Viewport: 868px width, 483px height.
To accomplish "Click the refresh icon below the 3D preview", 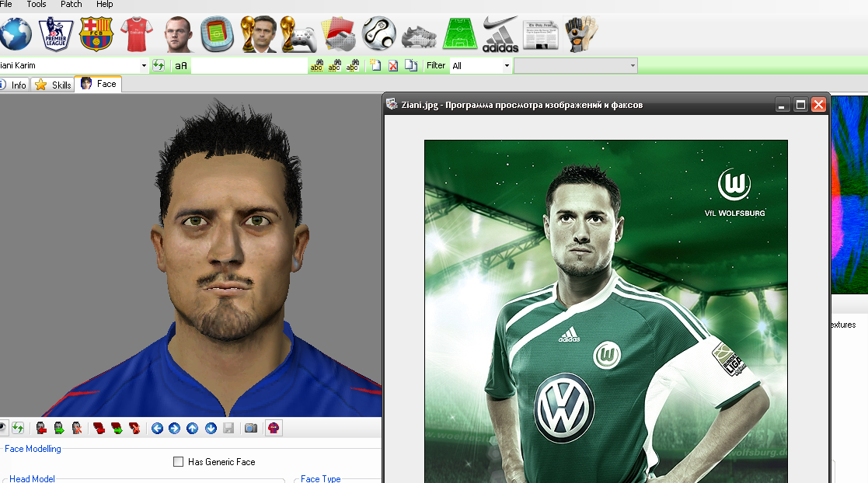I will [19, 428].
